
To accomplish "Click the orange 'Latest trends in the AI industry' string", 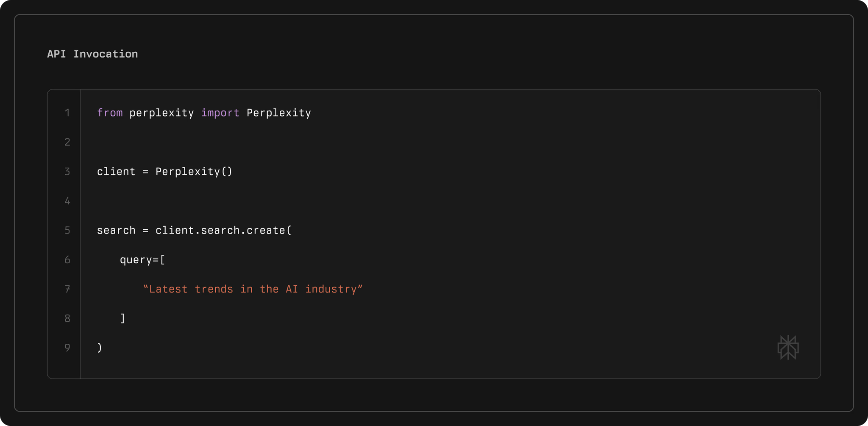I will click(x=253, y=289).
